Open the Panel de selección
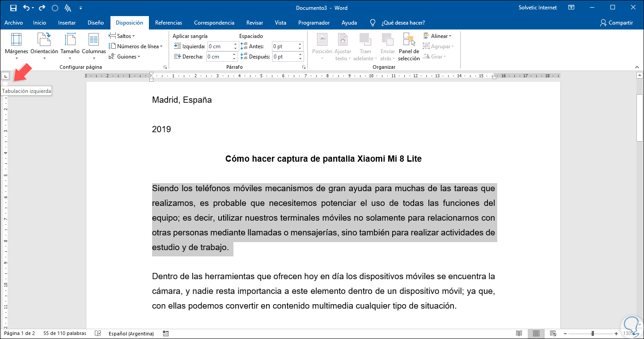The image size is (644, 339). pos(409,46)
